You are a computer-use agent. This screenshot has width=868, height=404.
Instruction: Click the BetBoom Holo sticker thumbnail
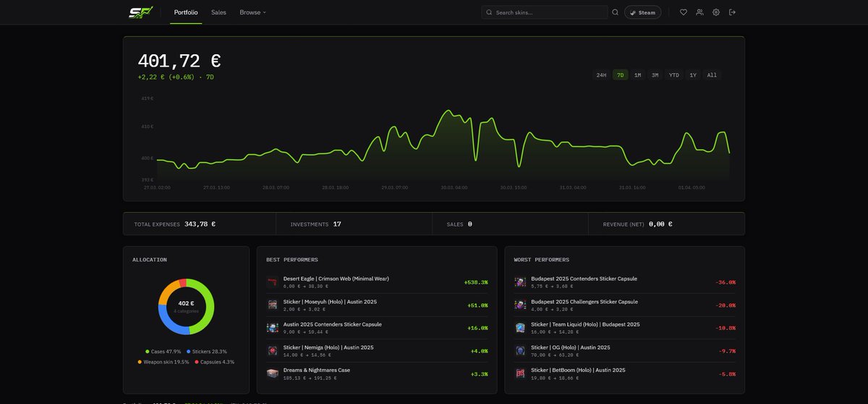point(520,374)
